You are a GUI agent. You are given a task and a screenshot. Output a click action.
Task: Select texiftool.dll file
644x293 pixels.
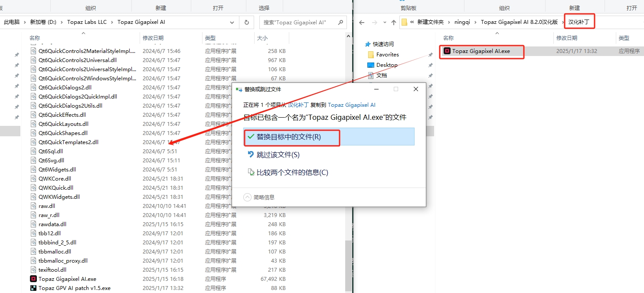[52, 270]
